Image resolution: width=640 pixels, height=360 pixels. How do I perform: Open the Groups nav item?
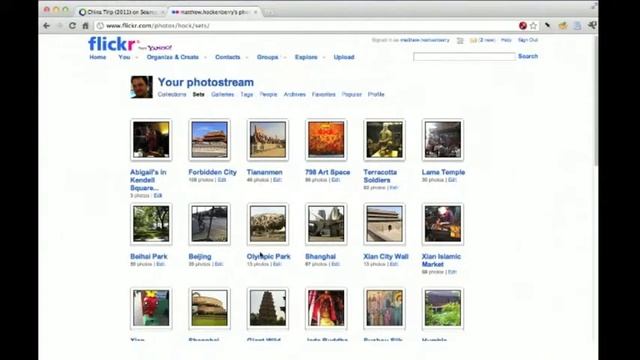[267, 57]
